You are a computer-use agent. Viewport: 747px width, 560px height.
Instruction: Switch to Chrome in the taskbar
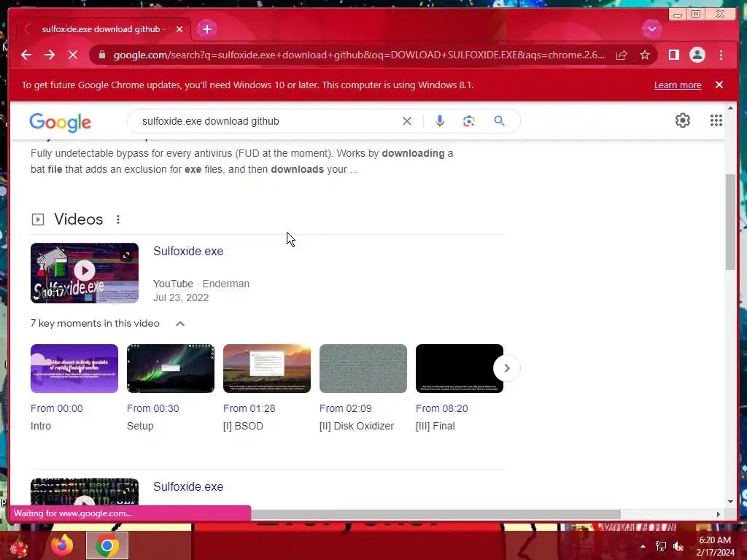pyautogui.click(x=107, y=545)
